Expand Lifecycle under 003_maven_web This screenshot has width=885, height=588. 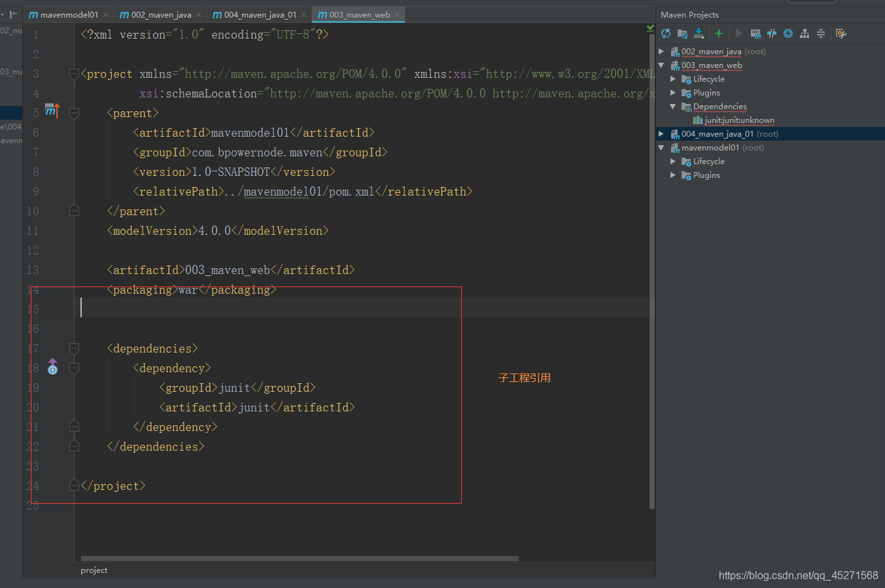pos(673,78)
